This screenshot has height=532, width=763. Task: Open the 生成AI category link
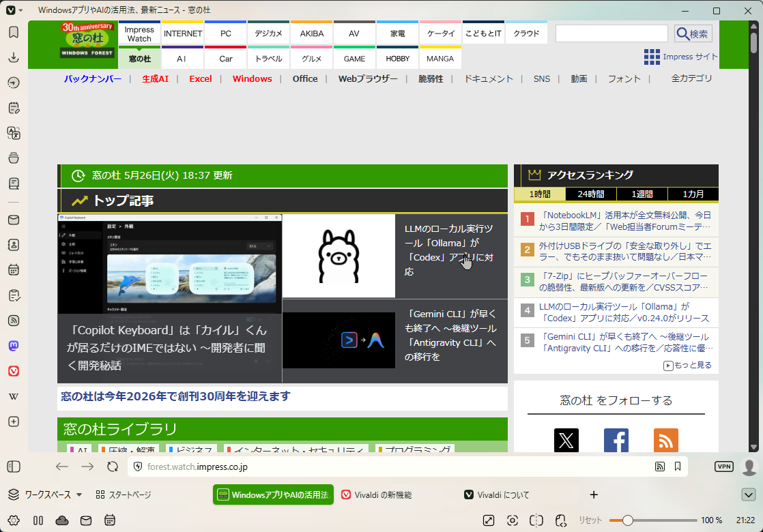pos(155,79)
